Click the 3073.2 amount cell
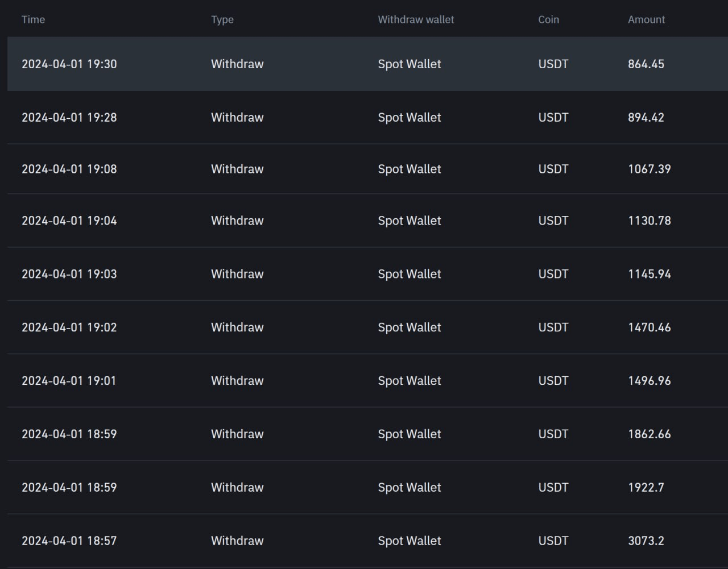 646,541
